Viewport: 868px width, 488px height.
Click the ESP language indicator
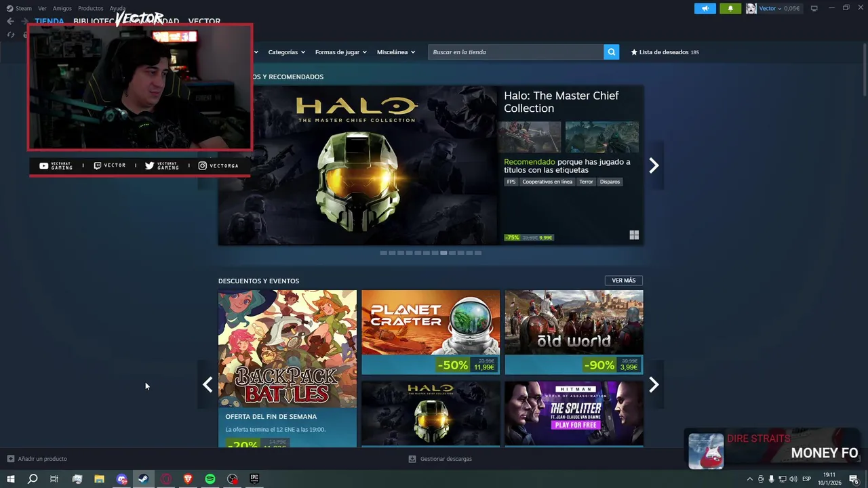[806, 479]
